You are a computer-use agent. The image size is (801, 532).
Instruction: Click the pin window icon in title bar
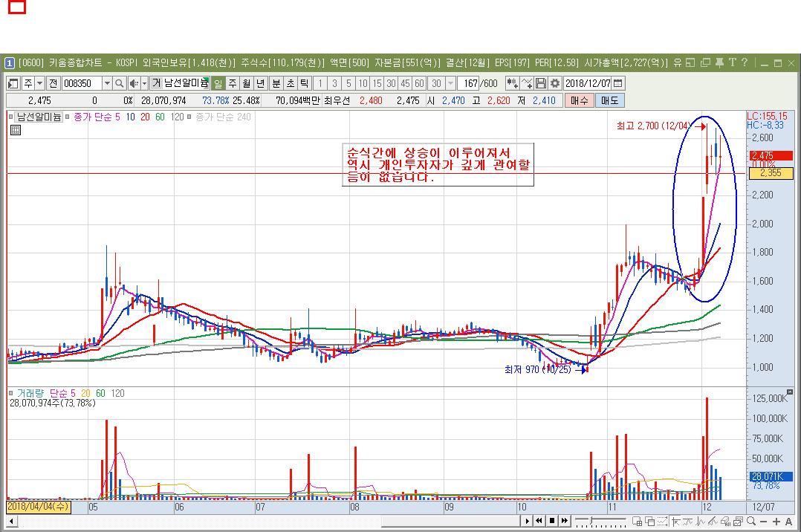click(719, 62)
